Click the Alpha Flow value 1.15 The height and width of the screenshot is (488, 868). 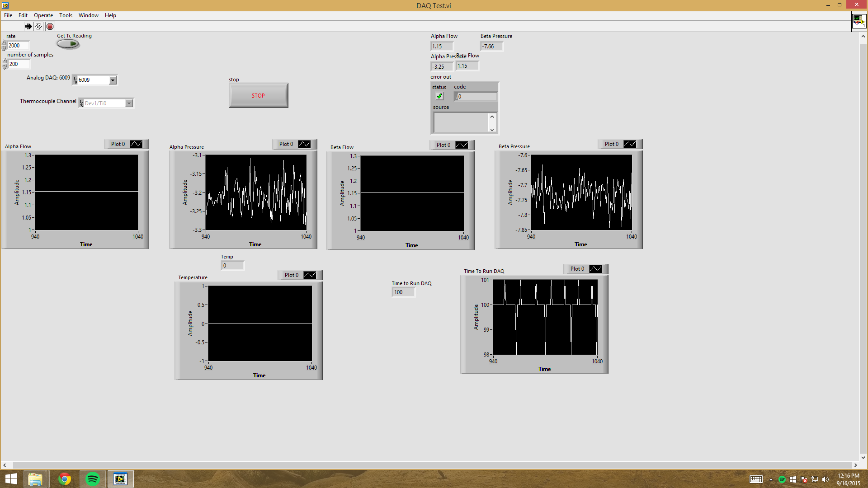(442, 46)
